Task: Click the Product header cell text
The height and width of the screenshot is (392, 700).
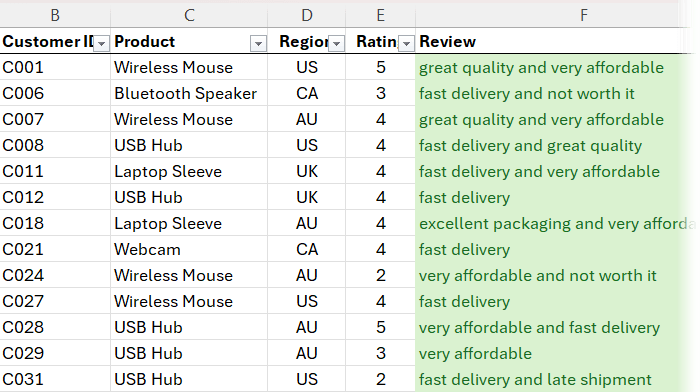Action: (144, 42)
